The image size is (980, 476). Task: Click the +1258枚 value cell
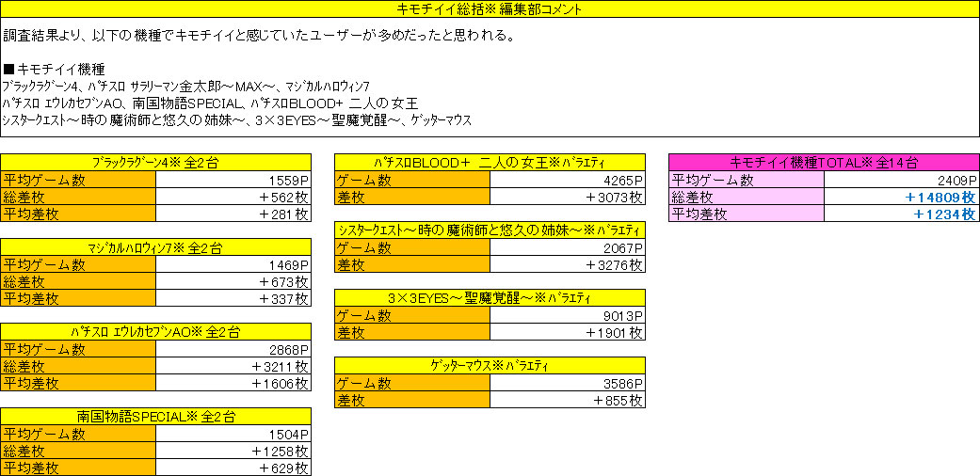click(x=233, y=451)
